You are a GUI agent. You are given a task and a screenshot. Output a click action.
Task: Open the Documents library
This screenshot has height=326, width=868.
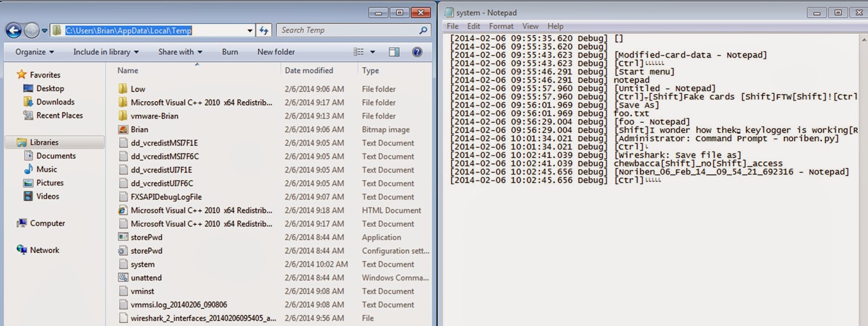tap(56, 156)
